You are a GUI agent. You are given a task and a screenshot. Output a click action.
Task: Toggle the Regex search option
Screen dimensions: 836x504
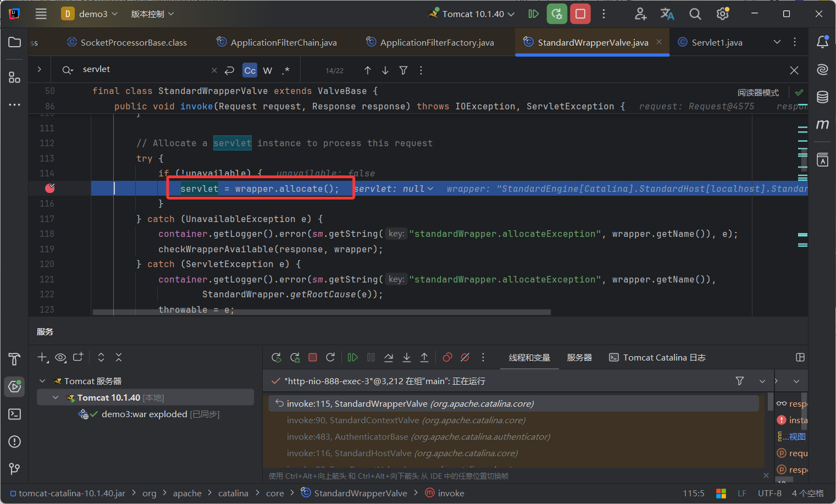(286, 70)
